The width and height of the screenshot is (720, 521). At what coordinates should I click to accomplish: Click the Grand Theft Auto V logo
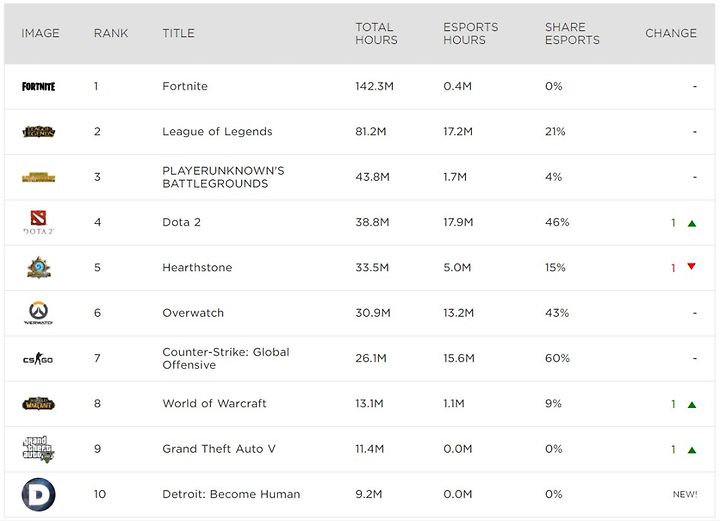(39, 449)
